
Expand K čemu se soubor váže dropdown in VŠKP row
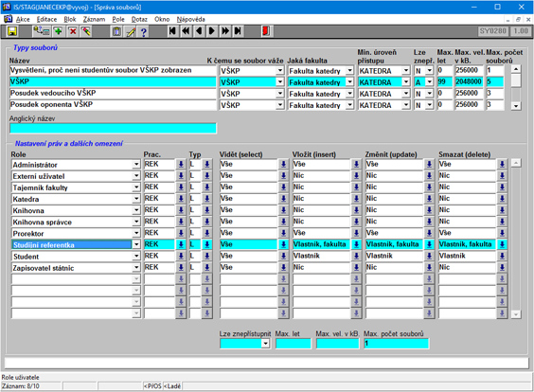click(280, 82)
